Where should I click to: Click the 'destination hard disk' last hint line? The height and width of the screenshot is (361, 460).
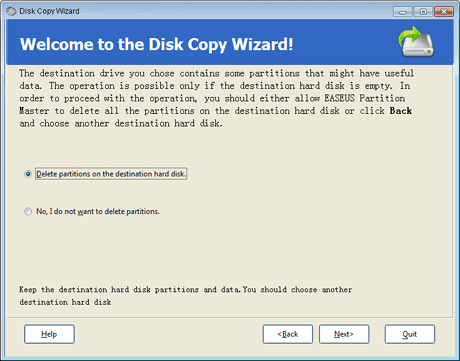[x=65, y=302]
